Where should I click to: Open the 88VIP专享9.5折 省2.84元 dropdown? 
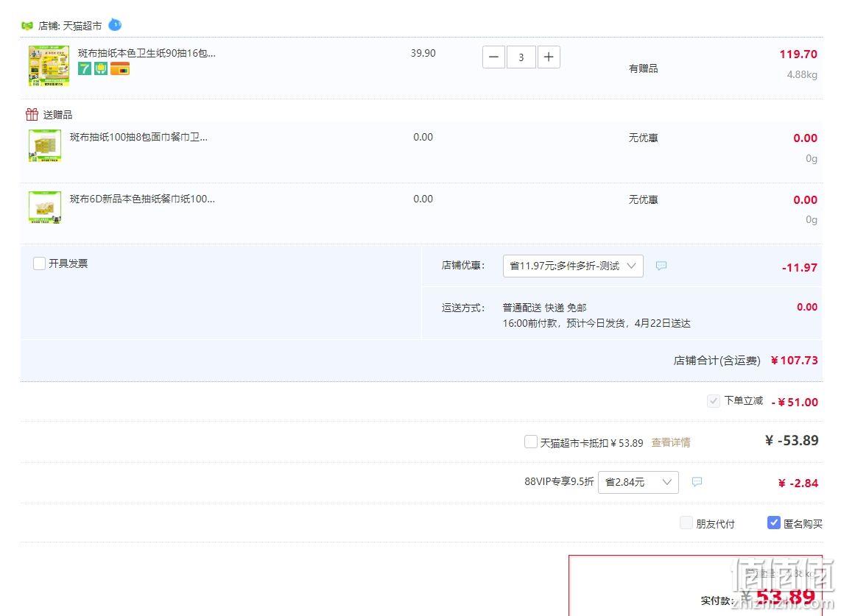pyautogui.click(x=638, y=482)
